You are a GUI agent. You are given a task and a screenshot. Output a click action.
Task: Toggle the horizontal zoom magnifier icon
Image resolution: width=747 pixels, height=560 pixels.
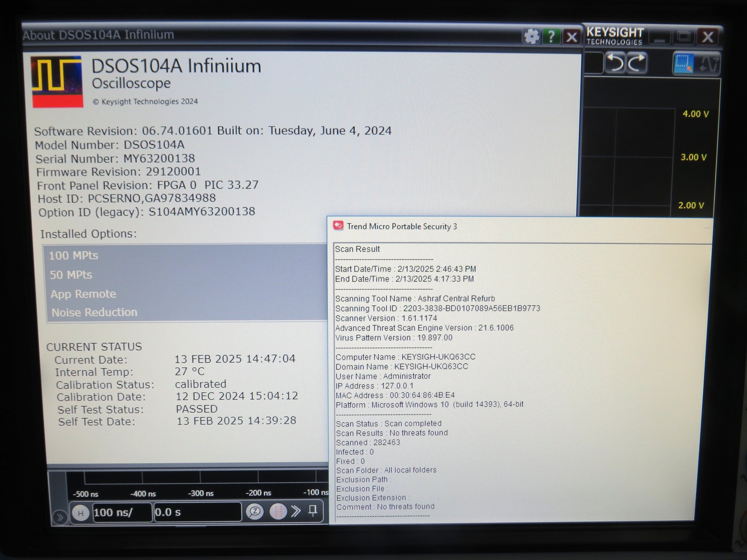point(255,511)
